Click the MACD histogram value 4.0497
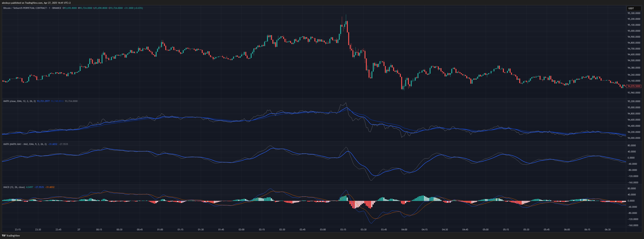Viewport: 644px width, 239px height. (x=30, y=187)
